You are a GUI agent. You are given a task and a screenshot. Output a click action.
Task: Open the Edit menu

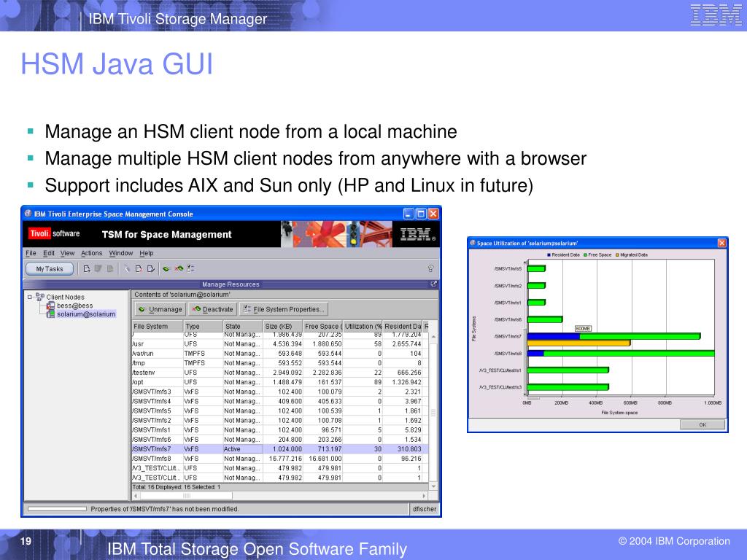click(x=49, y=253)
